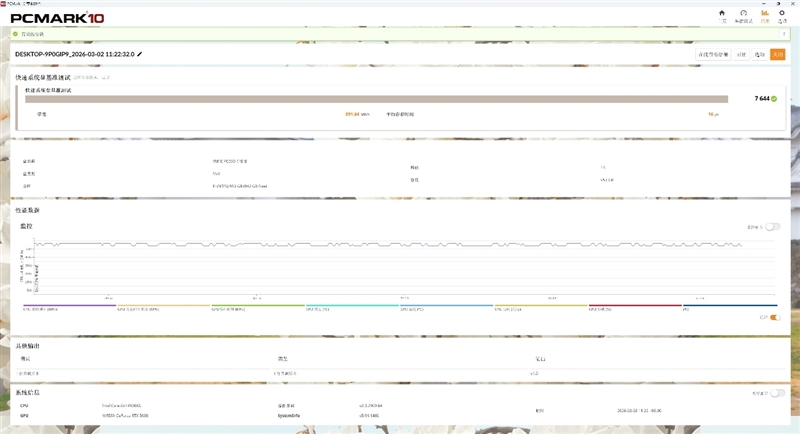Toggle the system information details switch
This screenshot has height=434, width=800.
pyautogui.click(x=773, y=393)
